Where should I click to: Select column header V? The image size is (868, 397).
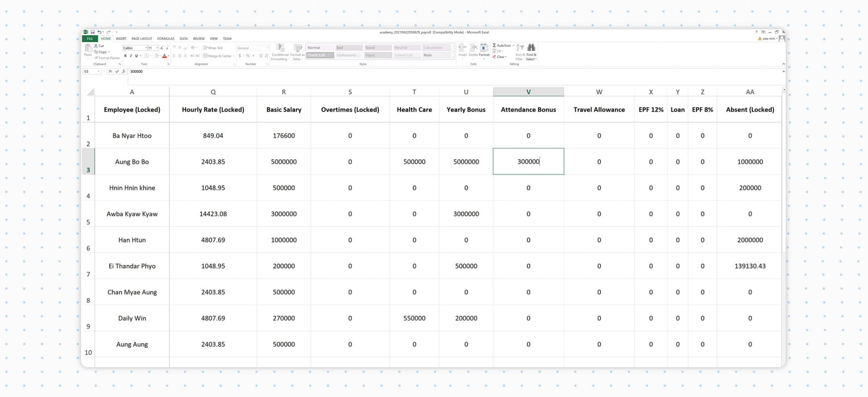coord(528,92)
